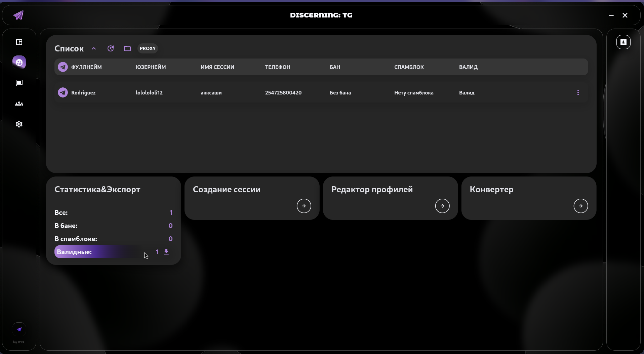Sort by the ТЕЛЕФОН column header
The image size is (644, 354).
pyautogui.click(x=278, y=67)
